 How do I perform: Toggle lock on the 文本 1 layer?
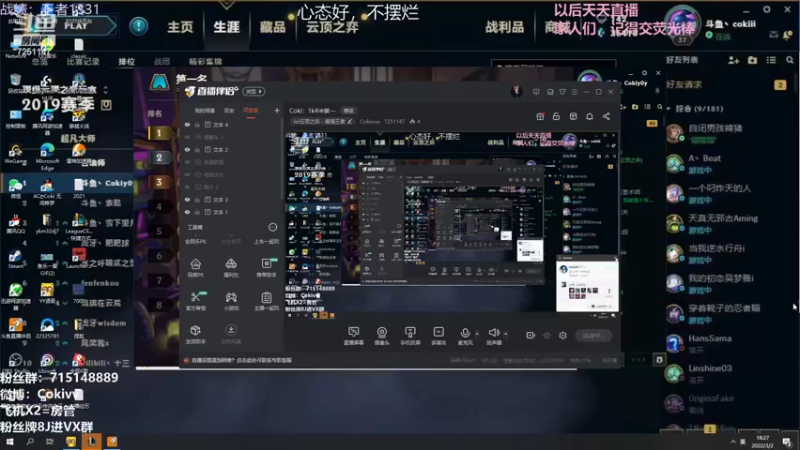click(x=197, y=212)
